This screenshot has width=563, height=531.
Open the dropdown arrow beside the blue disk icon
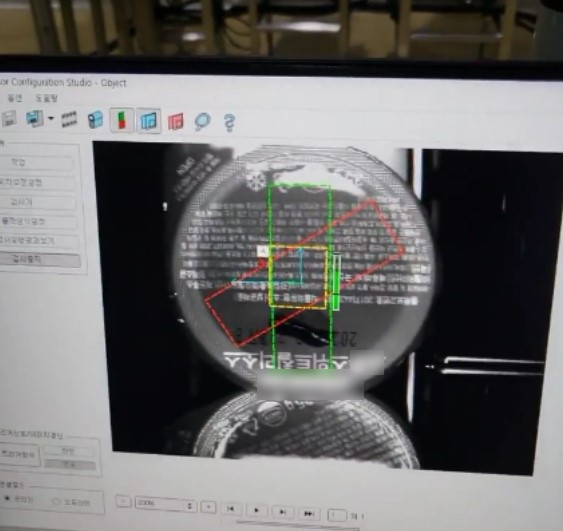point(51,118)
